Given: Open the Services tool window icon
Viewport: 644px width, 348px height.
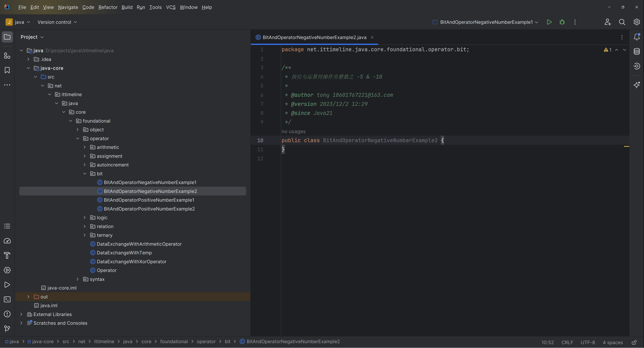Looking at the screenshot, I should [x=7, y=270].
